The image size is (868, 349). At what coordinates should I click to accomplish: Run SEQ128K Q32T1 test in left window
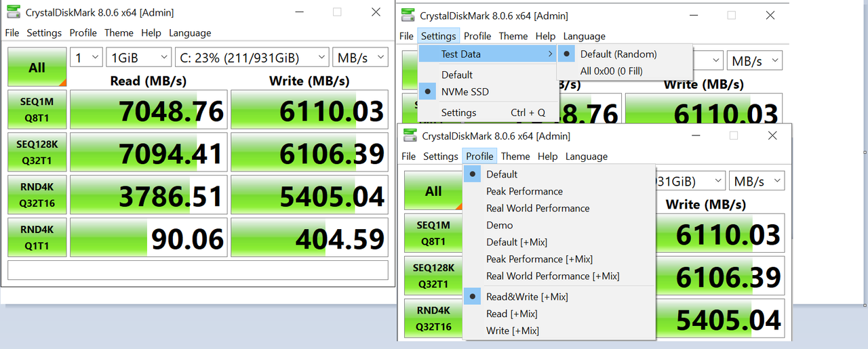coord(37,152)
